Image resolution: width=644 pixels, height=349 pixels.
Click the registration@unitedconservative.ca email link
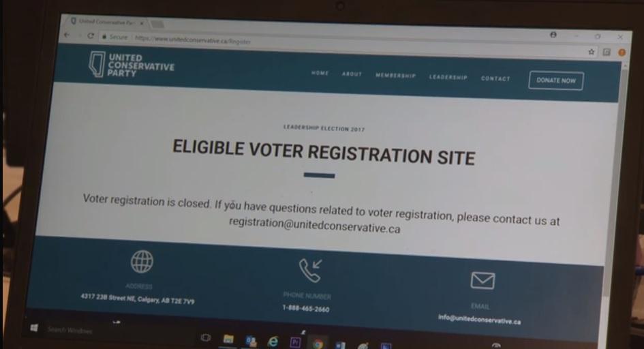pyautogui.click(x=315, y=226)
